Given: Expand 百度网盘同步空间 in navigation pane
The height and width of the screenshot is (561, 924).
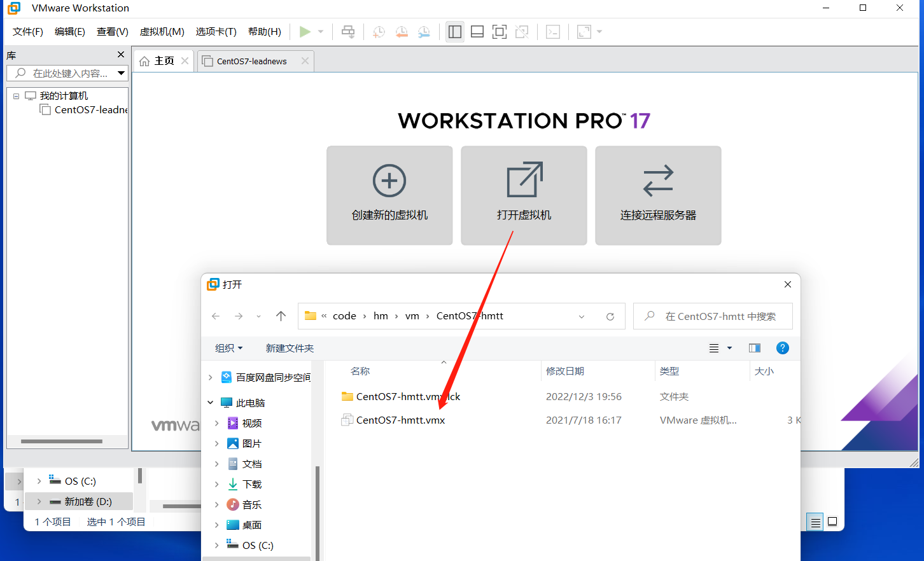Looking at the screenshot, I should pos(211,378).
